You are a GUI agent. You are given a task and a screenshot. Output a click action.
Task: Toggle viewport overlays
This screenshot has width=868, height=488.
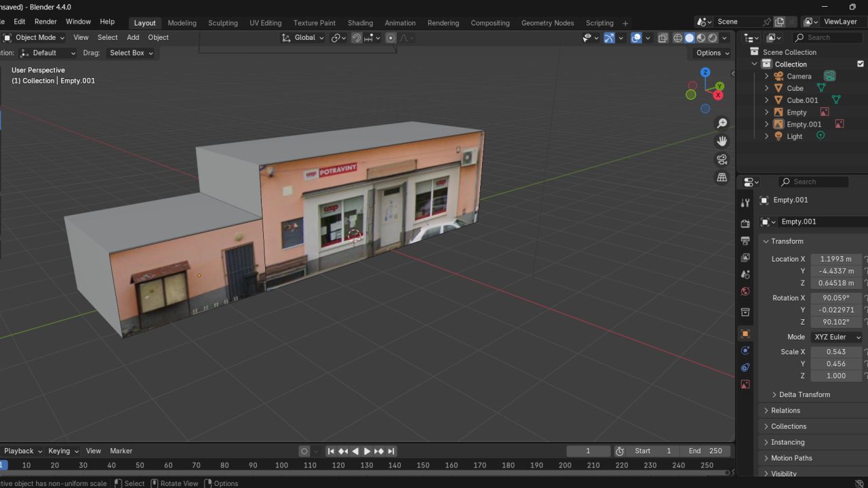pos(636,38)
